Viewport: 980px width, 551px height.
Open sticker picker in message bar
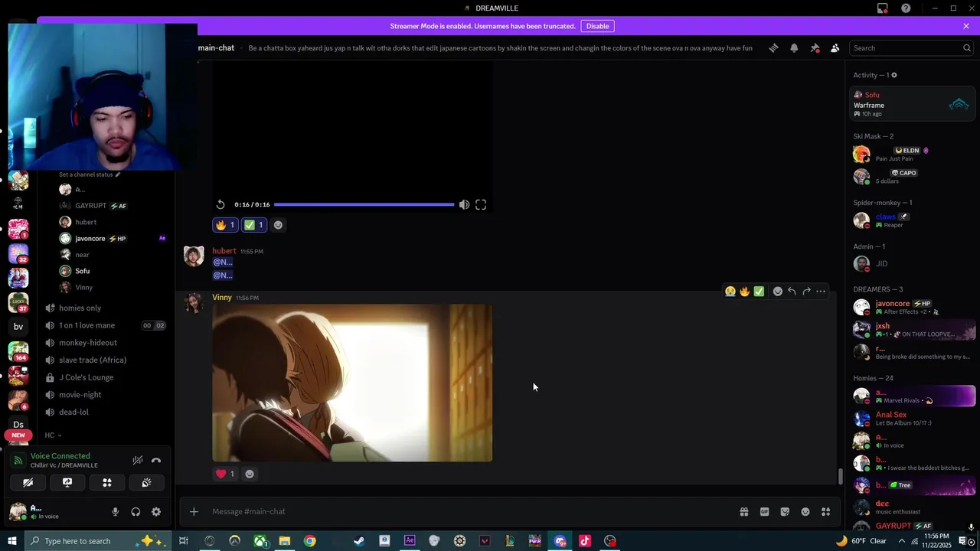point(785,512)
